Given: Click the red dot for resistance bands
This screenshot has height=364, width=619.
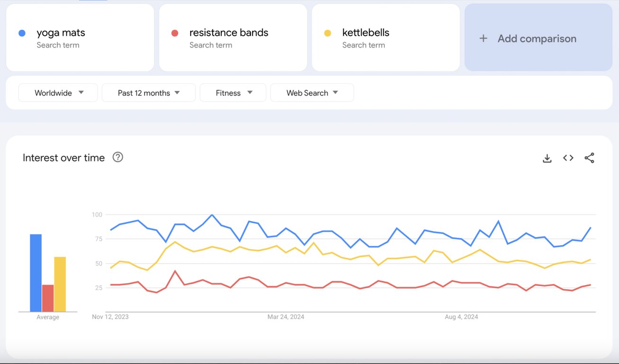Looking at the screenshot, I should tap(174, 32).
